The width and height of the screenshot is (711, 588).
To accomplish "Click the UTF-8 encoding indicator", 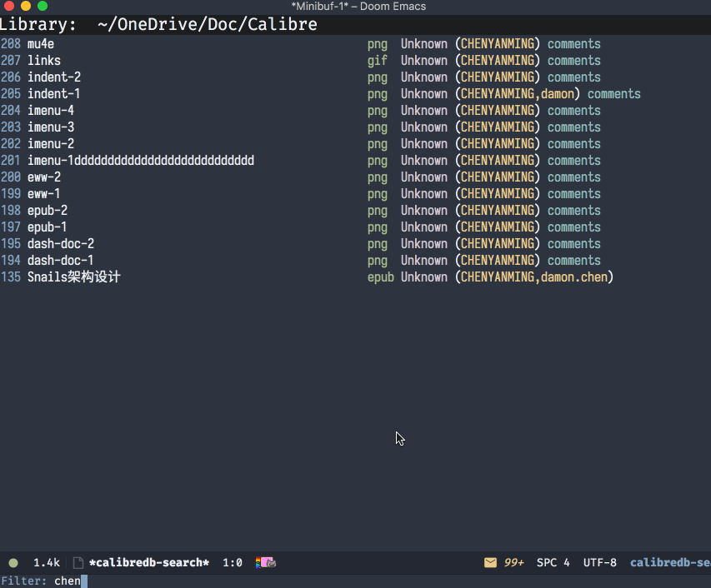I will pyautogui.click(x=599, y=562).
